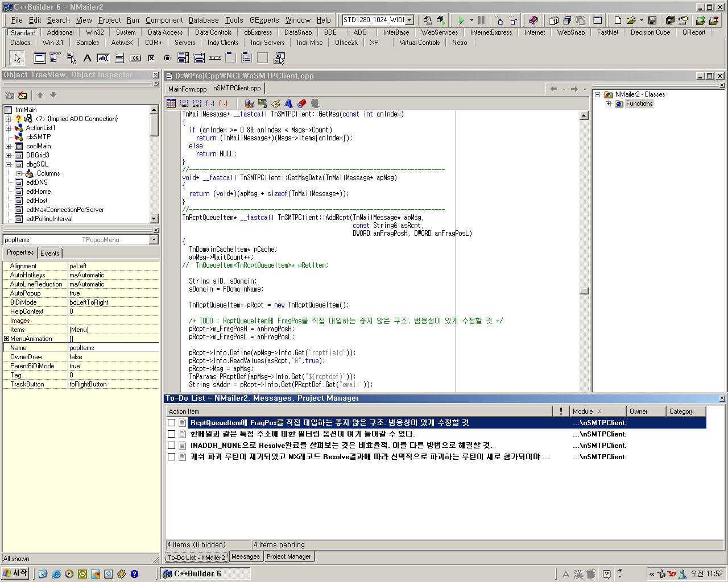728x582 pixels.
Task: Click the Module column header to sort
Action: [x=586, y=411]
